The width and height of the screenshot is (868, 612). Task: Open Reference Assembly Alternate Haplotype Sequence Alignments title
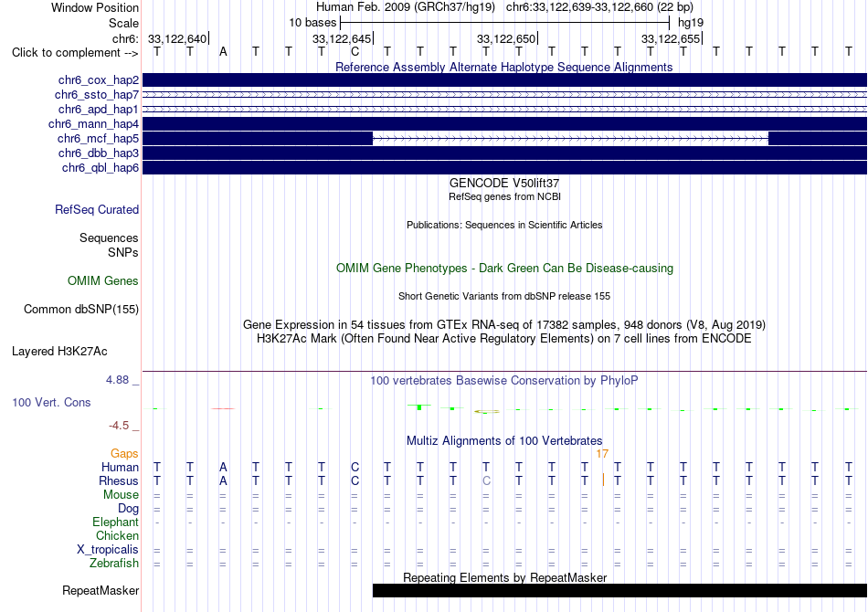[503, 67]
